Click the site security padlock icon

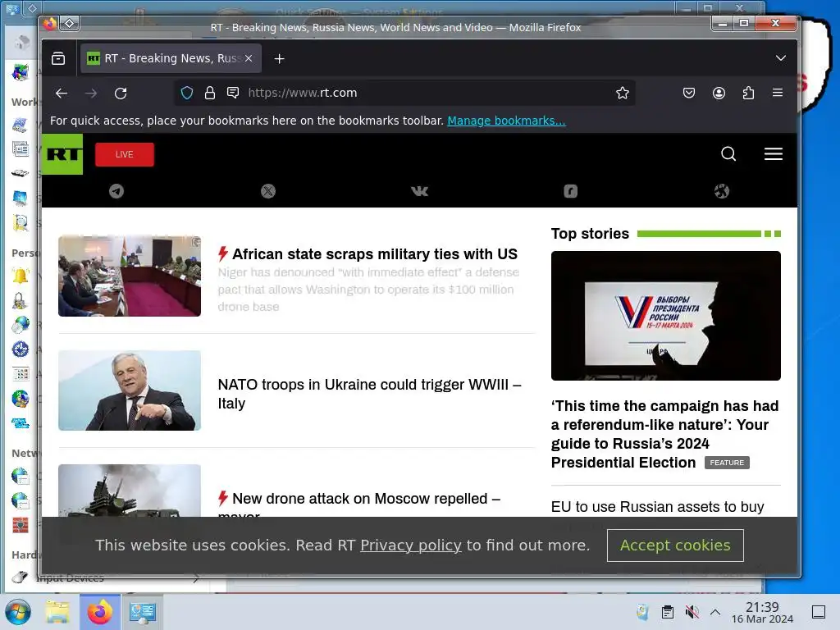210,93
